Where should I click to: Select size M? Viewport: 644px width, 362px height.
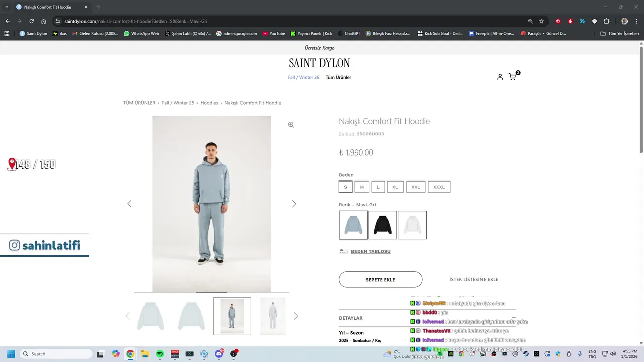pyautogui.click(x=362, y=187)
